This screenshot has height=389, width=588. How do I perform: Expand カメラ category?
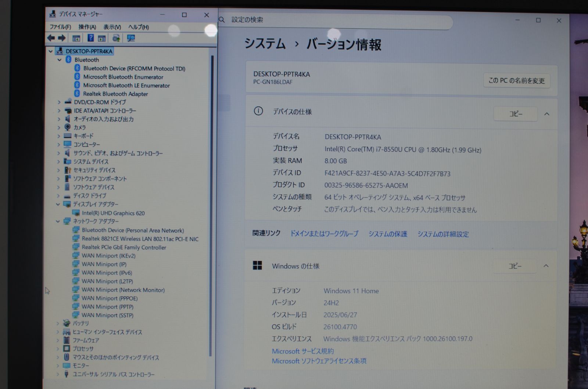pos(59,127)
